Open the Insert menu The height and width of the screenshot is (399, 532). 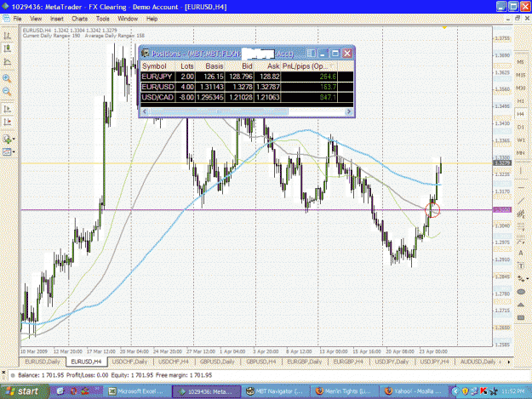pos(57,19)
